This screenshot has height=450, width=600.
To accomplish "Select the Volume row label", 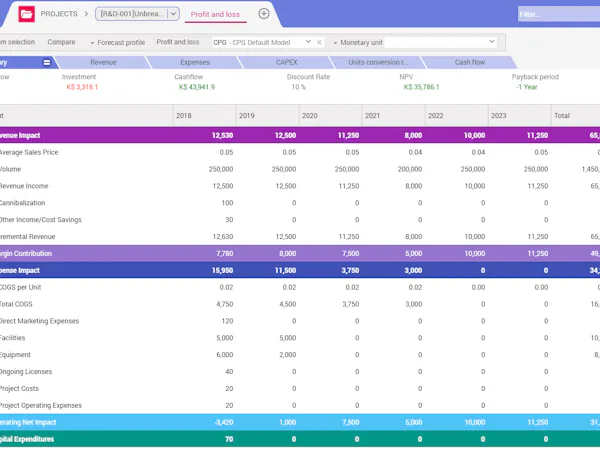I will coord(10,169).
